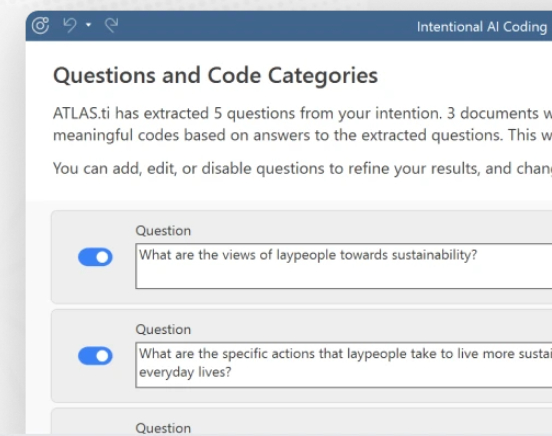Edit the 'specific actions that laypeople take' question field
552x436 pixels.
[344, 365]
